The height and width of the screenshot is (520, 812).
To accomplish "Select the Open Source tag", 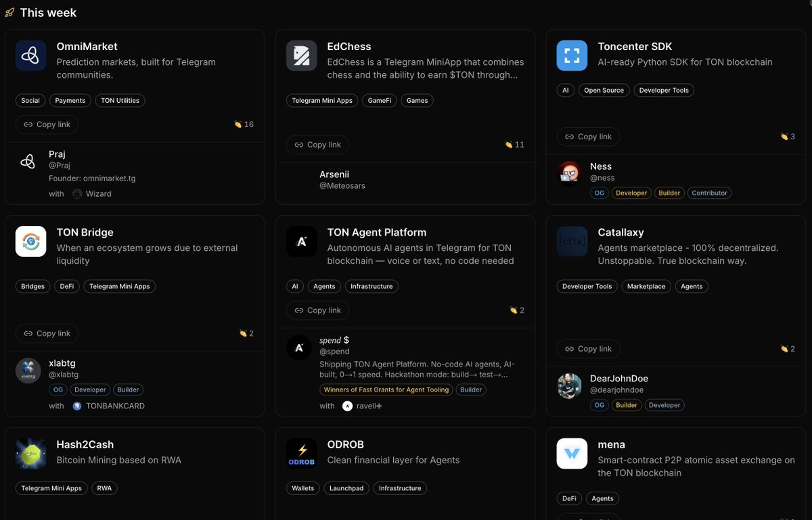I will click(604, 91).
